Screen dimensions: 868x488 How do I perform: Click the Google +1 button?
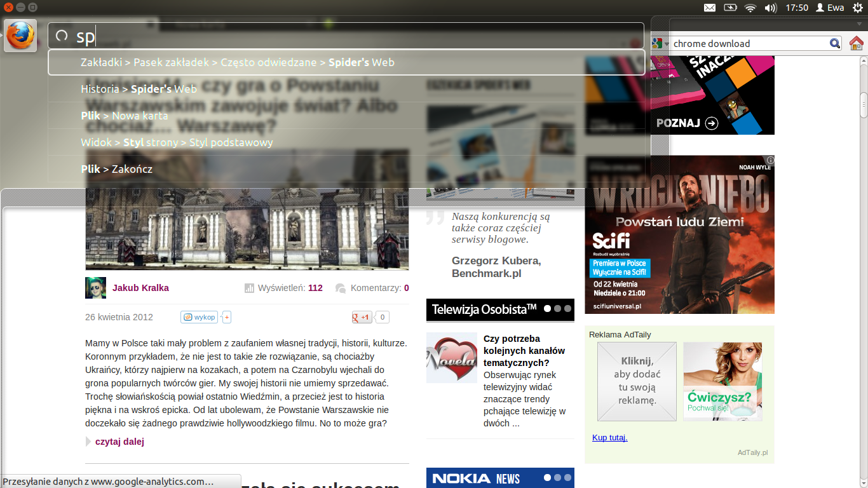pyautogui.click(x=362, y=317)
